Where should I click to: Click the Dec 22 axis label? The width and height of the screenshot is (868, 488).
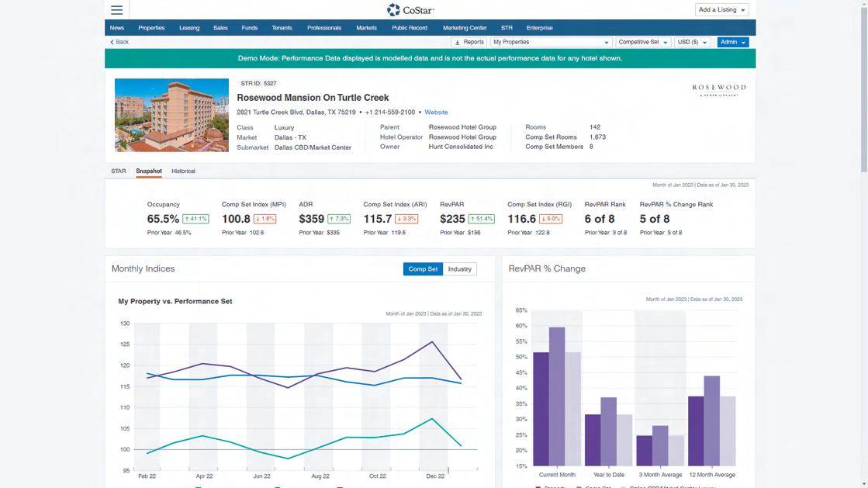[434, 476]
